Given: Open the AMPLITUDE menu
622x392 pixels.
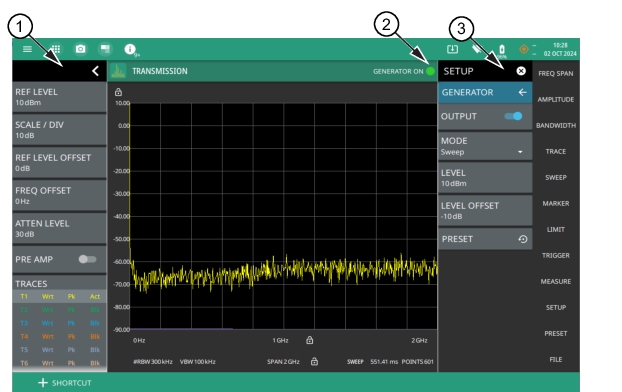Looking at the screenshot, I should (x=555, y=100).
